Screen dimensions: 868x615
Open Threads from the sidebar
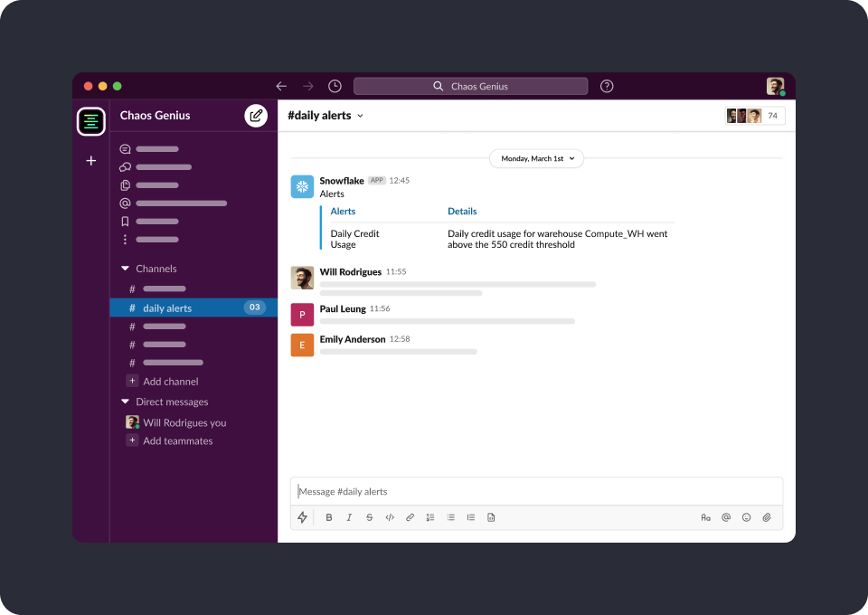coord(124,148)
